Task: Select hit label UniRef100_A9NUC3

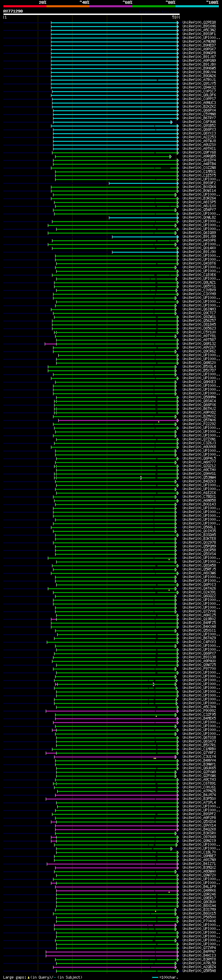Action: (x=199, y=103)
